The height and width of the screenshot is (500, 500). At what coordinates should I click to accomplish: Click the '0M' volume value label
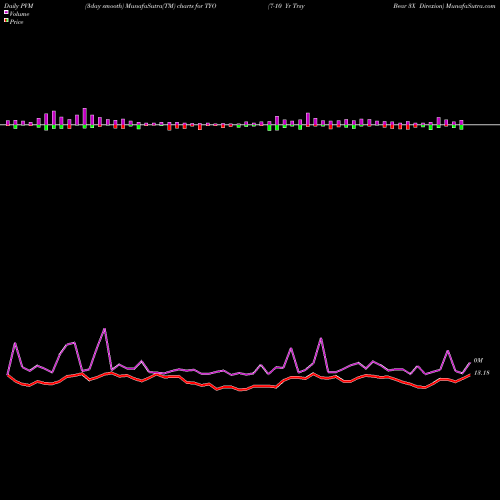pos(478,360)
